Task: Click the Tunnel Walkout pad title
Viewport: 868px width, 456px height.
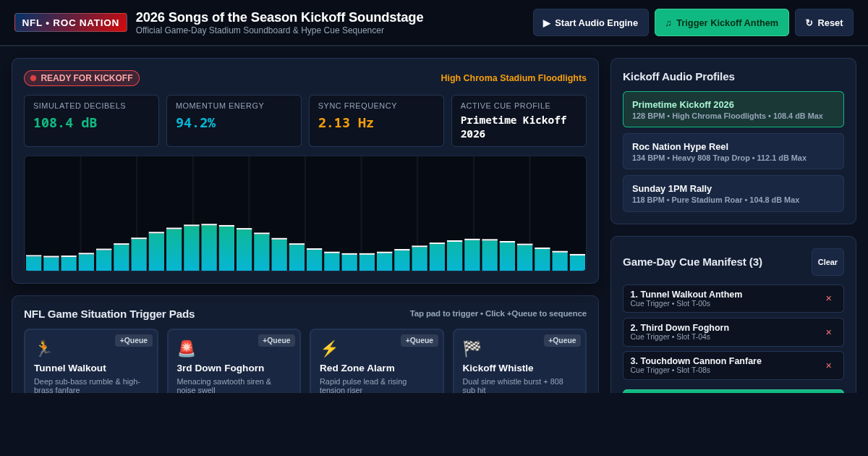Action: point(70,368)
